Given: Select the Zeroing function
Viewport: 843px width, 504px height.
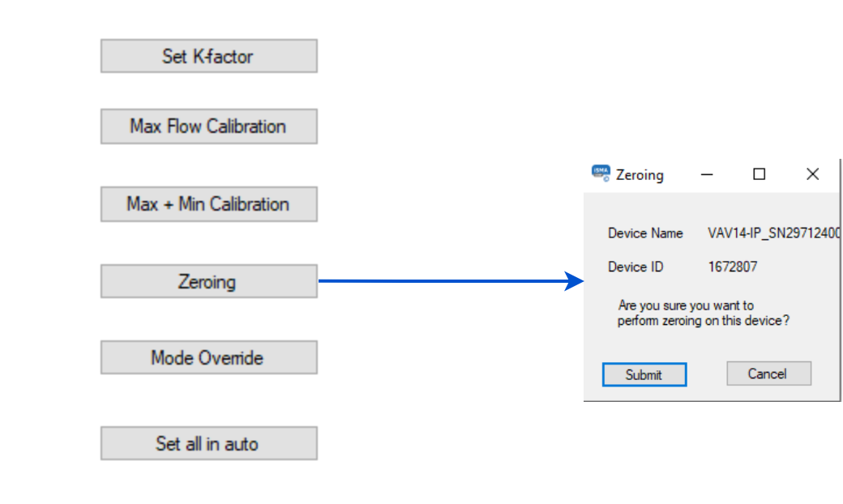Looking at the screenshot, I should (208, 281).
